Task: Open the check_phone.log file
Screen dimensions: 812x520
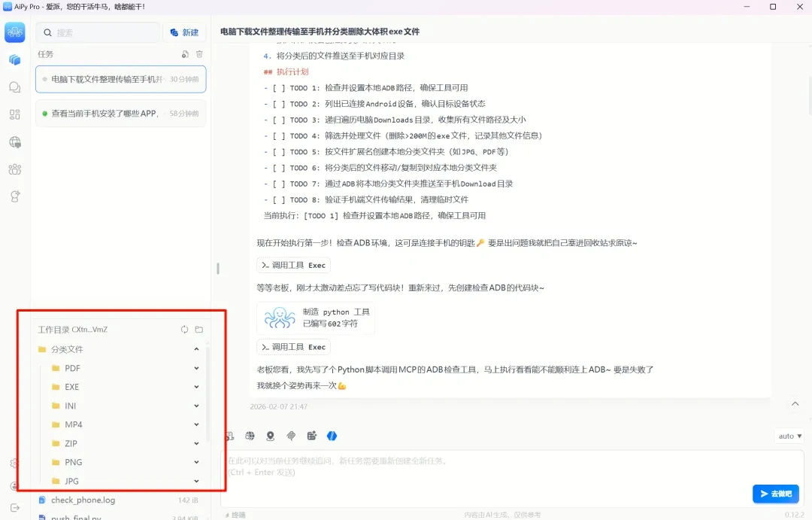Action: tap(119, 500)
